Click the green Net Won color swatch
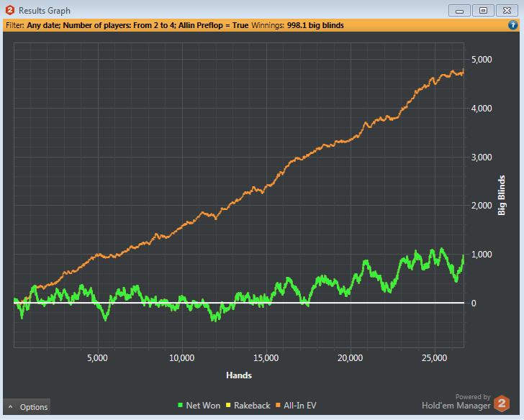Image resolution: width=524 pixels, height=420 pixels. pyautogui.click(x=181, y=406)
